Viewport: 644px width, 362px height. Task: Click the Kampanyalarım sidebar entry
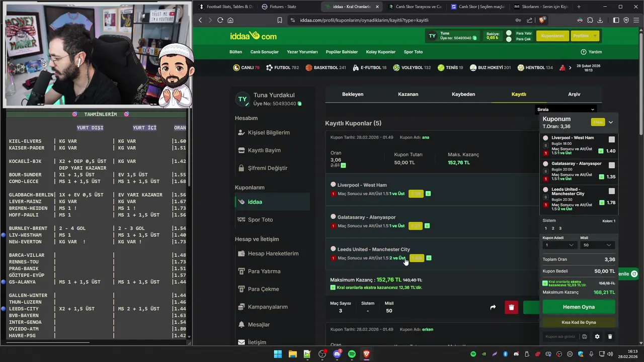pos(268,307)
